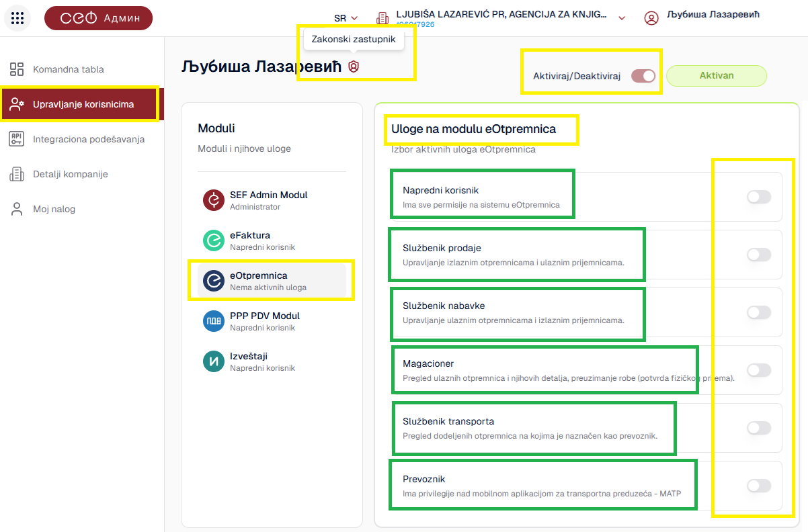Click the Izveštaji module logo icon
The height and width of the screenshot is (532, 808).
(214, 361)
